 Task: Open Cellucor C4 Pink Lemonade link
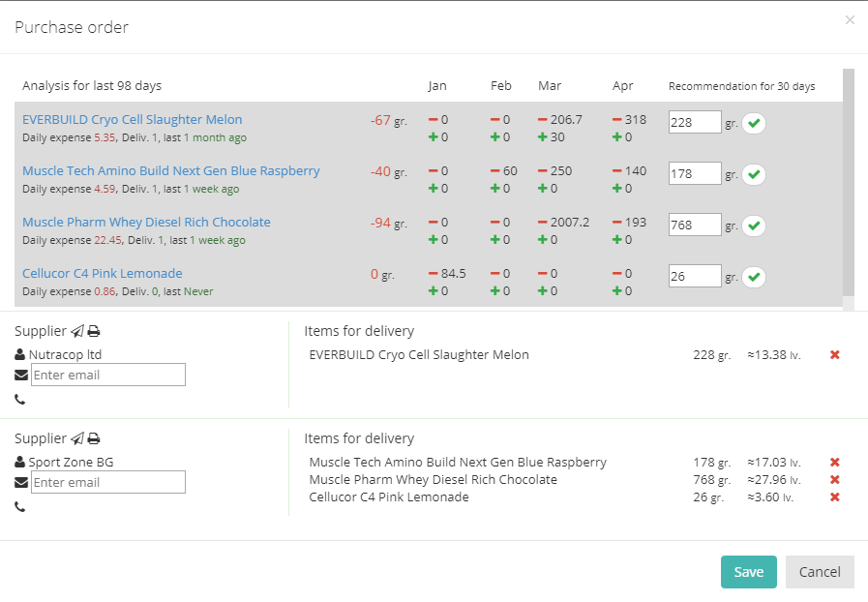point(103,274)
